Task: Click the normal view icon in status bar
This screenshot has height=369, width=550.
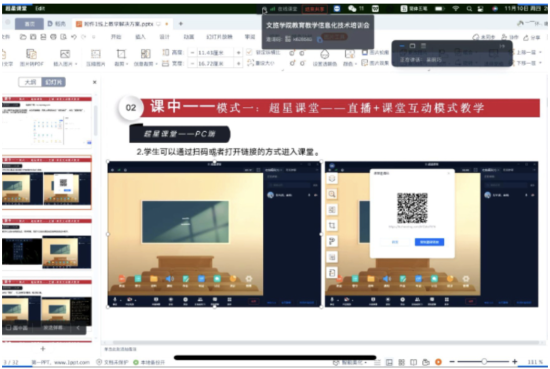Action: pos(389,362)
